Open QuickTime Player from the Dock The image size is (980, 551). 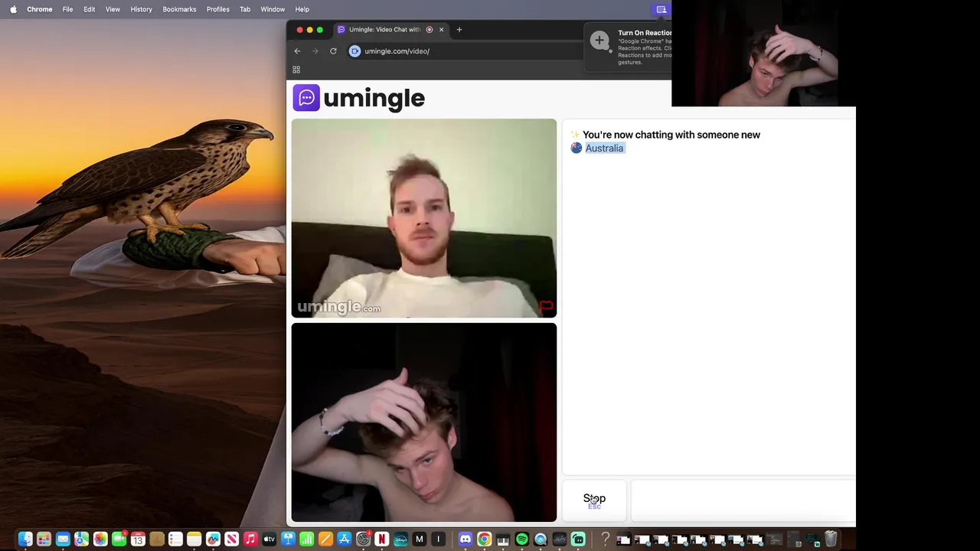tap(541, 540)
